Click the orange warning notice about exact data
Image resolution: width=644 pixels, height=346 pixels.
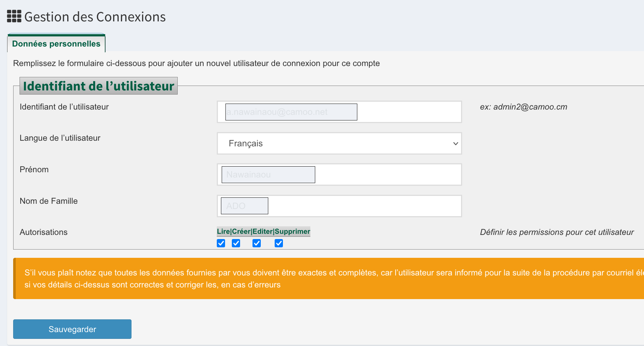click(x=328, y=278)
